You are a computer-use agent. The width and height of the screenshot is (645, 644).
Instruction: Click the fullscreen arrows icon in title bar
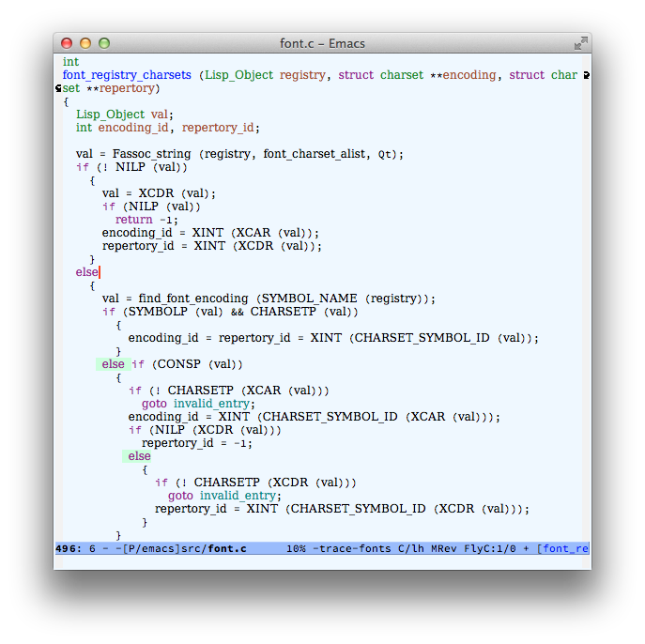pos(580,43)
